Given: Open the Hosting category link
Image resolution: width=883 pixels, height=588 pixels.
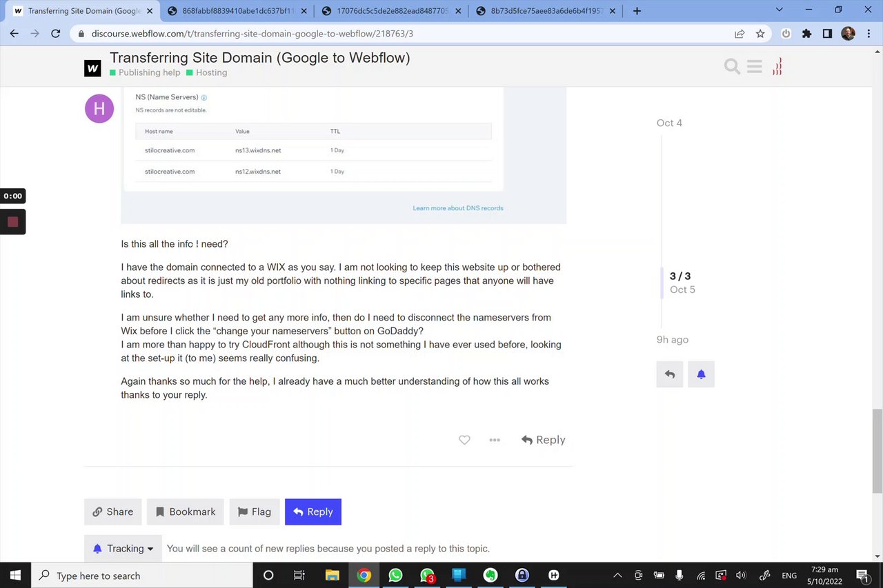Looking at the screenshot, I should (x=207, y=72).
